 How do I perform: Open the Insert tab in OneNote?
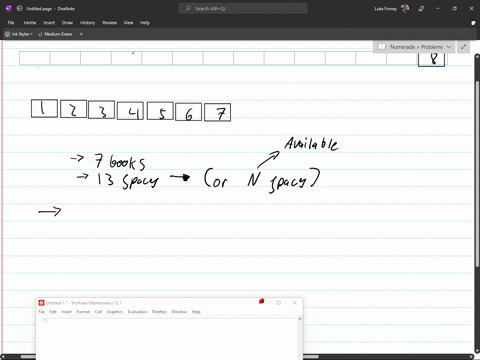[49, 23]
